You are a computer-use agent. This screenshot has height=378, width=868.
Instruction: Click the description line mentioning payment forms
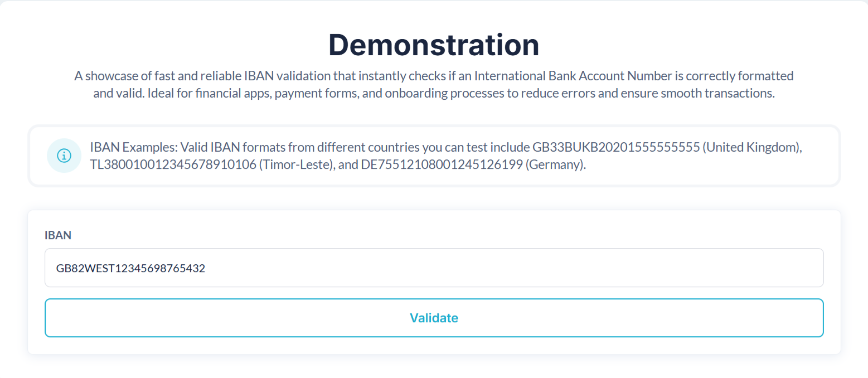(434, 93)
